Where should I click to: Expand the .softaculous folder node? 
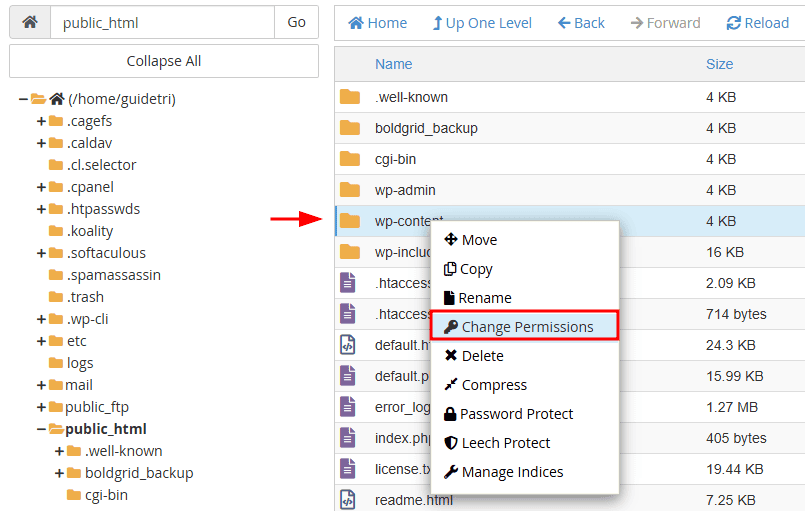tap(41, 253)
